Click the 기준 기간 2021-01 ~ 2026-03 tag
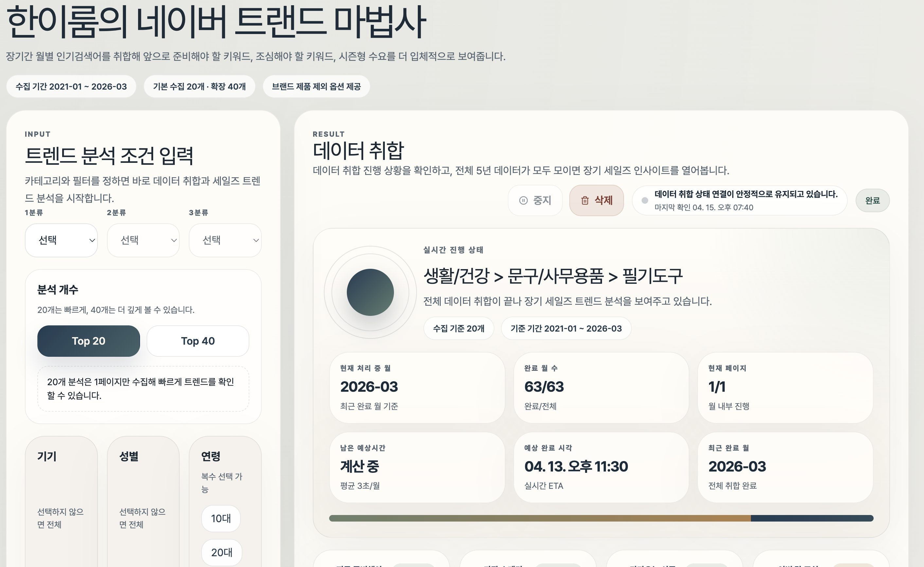Screen dimensions: 924x567 coord(566,329)
